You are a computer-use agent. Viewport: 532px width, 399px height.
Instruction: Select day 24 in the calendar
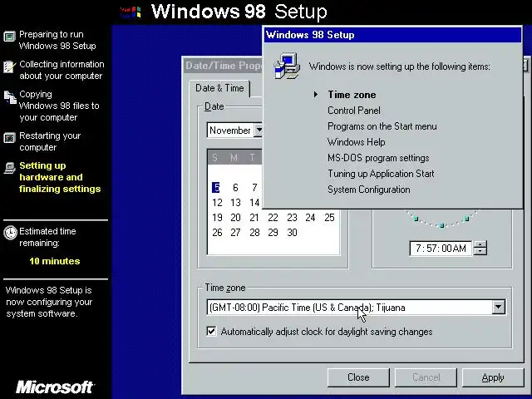[x=310, y=218]
